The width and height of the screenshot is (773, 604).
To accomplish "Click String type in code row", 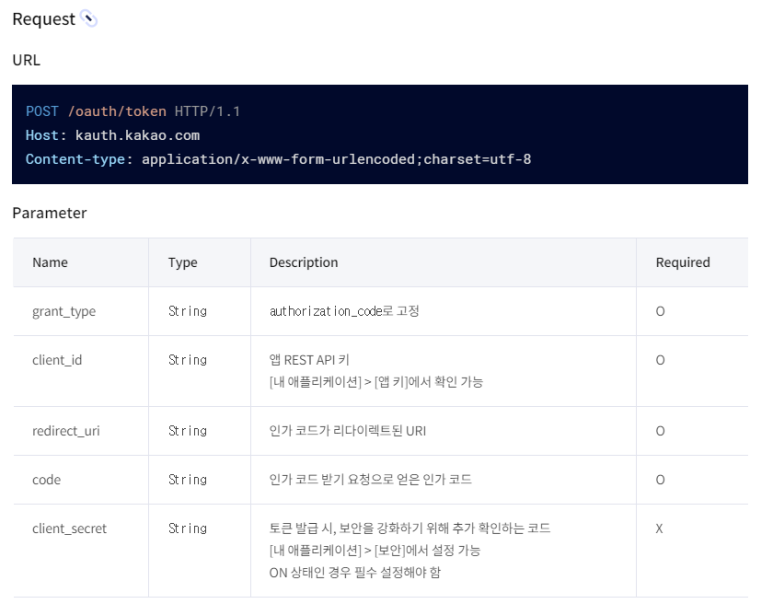I will coord(187,480).
